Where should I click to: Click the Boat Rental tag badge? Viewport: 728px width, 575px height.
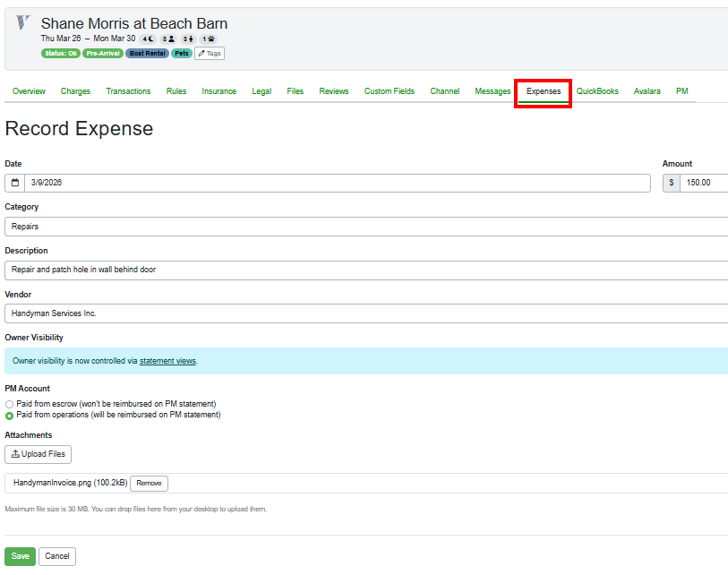point(147,53)
